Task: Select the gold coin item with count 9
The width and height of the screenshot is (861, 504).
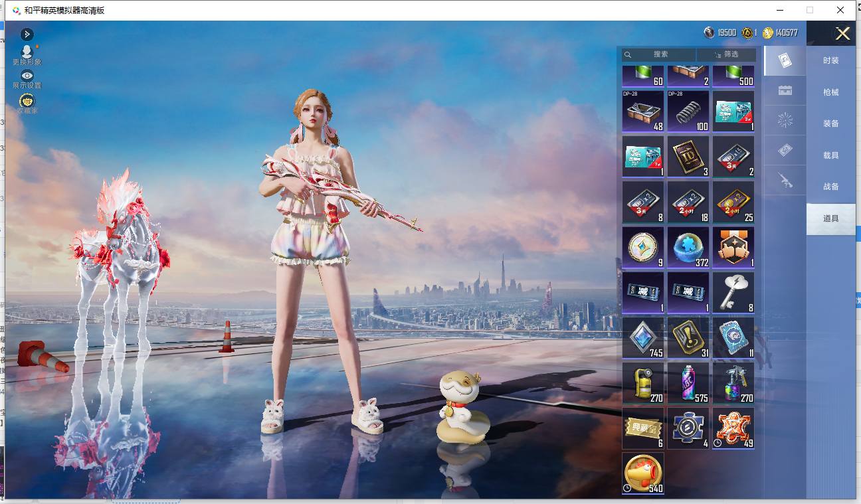Action: pyautogui.click(x=643, y=247)
